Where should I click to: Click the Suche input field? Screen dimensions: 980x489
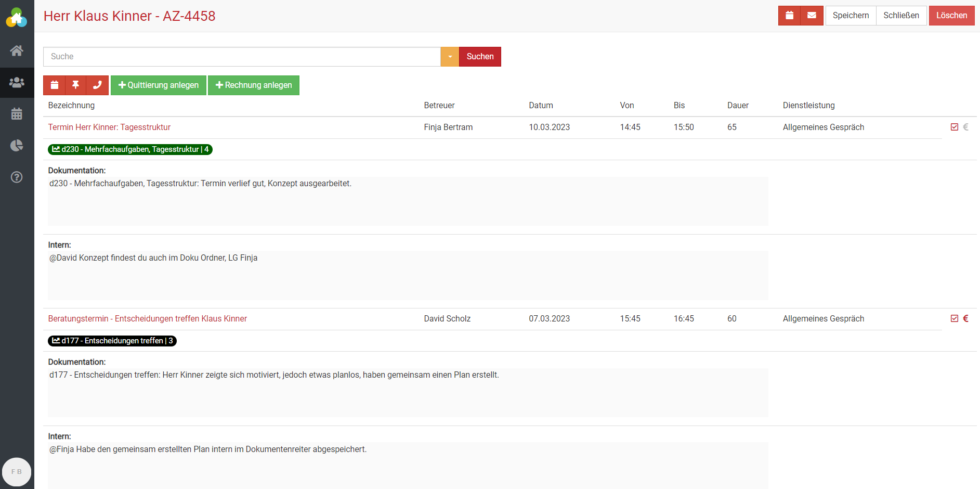pos(242,57)
